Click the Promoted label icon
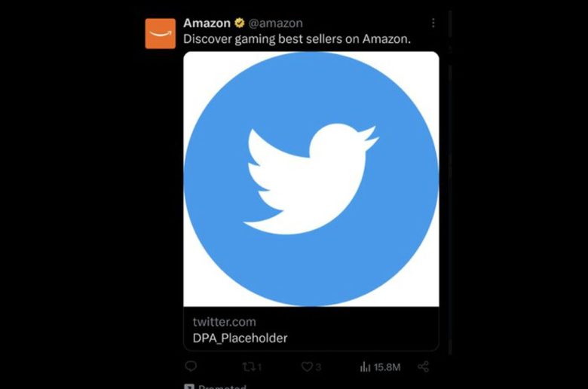The image size is (588, 389). point(189,387)
